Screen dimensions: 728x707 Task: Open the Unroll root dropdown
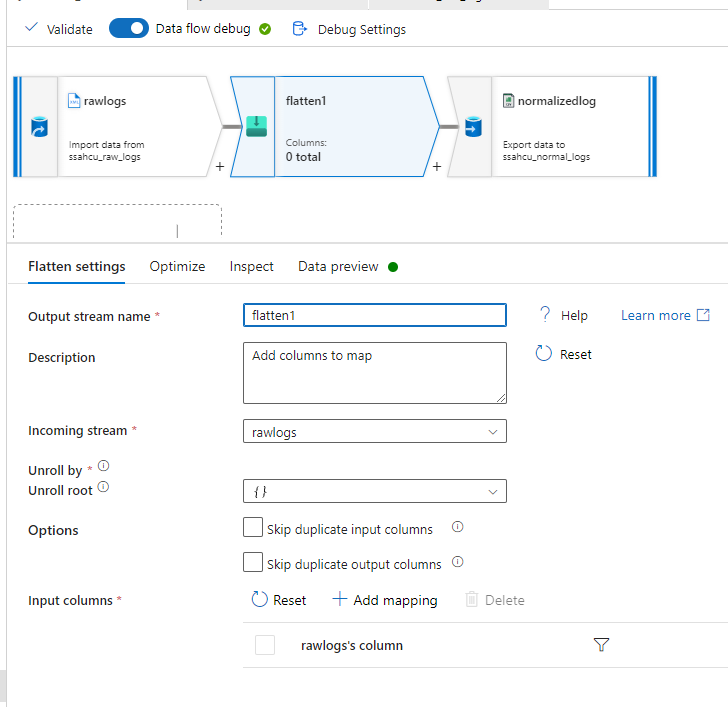[375, 491]
